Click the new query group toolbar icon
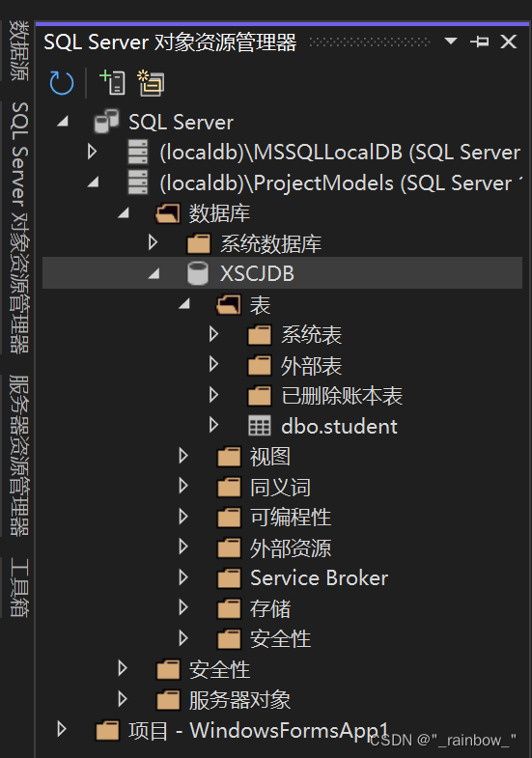 click(151, 83)
